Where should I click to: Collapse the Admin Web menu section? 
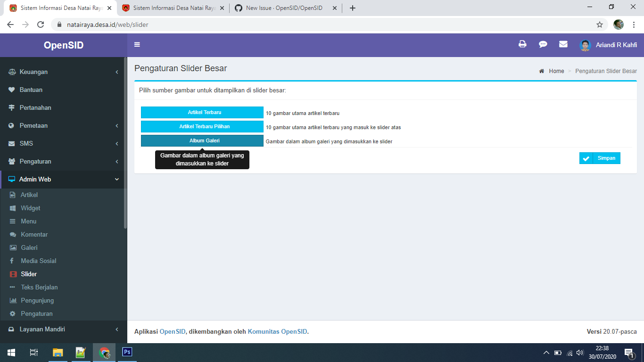(x=63, y=179)
